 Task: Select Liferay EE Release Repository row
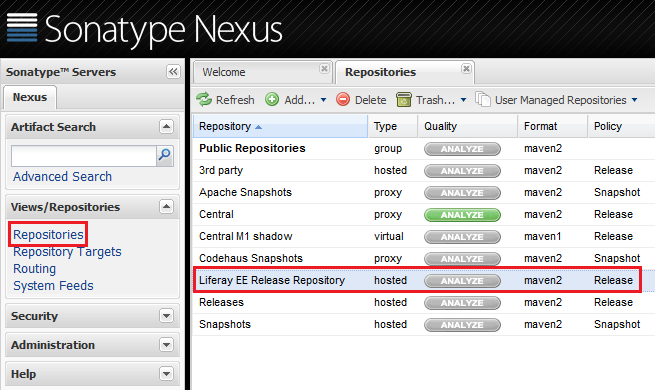(x=424, y=280)
